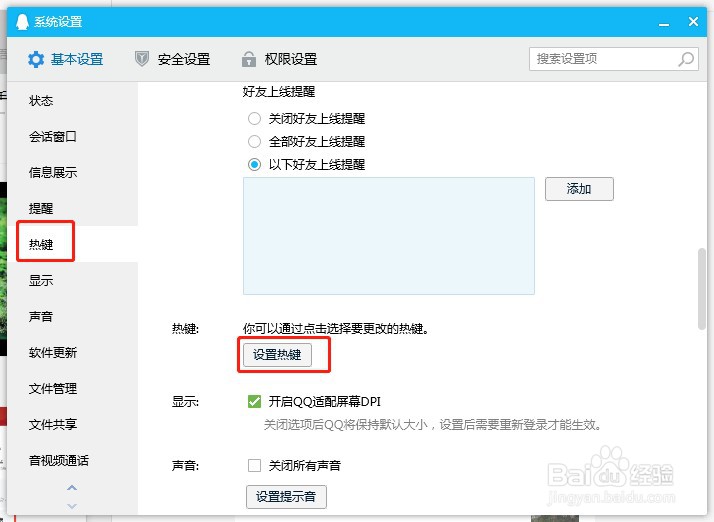Click the DPI note starting 关闭选项后QQ将保持默认大小
Image resolution: width=714 pixels, height=522 pixels.
tap(433, 425)
